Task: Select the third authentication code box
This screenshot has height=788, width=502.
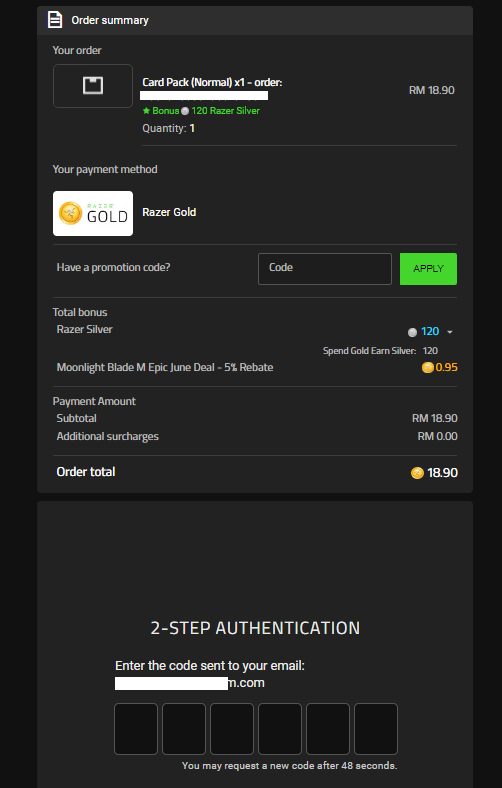Action: pos(232,729)
